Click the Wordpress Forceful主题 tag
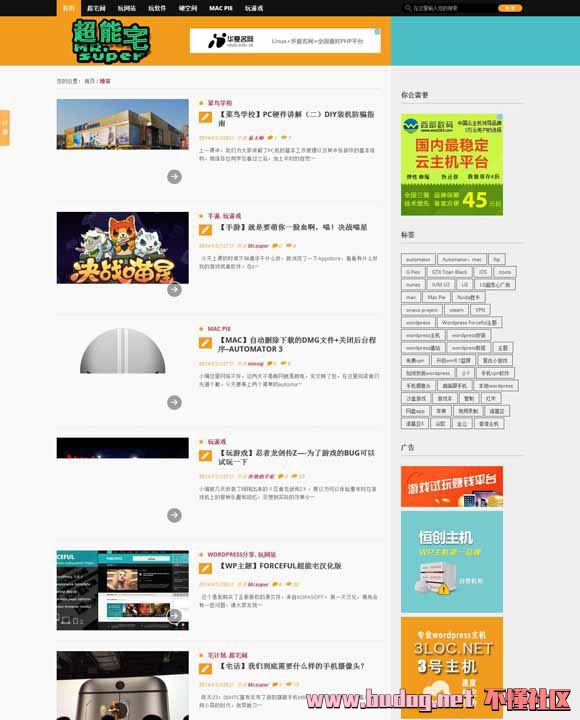Image resolution: width=580 pixels, height=720 pixels. 469,322
